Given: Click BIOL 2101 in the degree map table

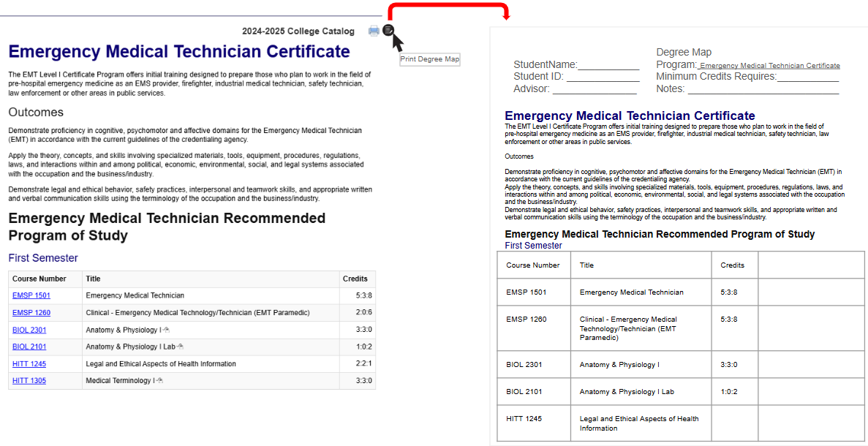Looking at the screenshot, I should (x=524, y=392).
